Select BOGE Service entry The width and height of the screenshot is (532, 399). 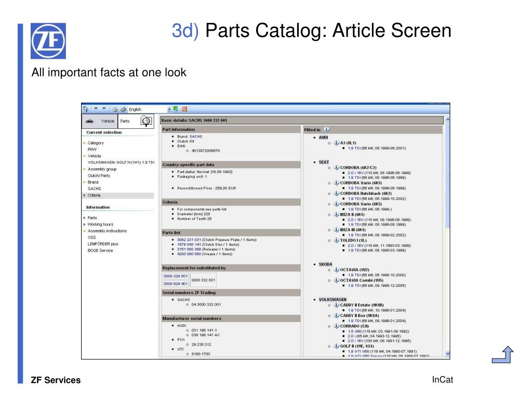tap(100, 250)
